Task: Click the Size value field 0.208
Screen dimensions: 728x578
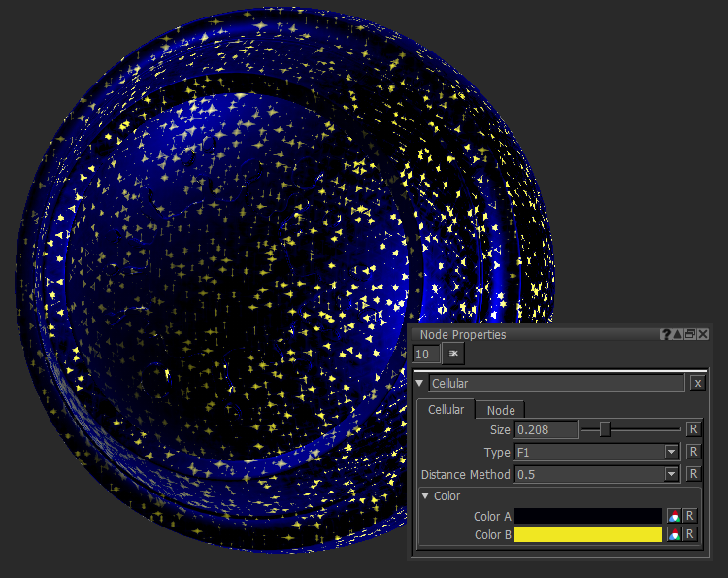Action: (546, 428)
